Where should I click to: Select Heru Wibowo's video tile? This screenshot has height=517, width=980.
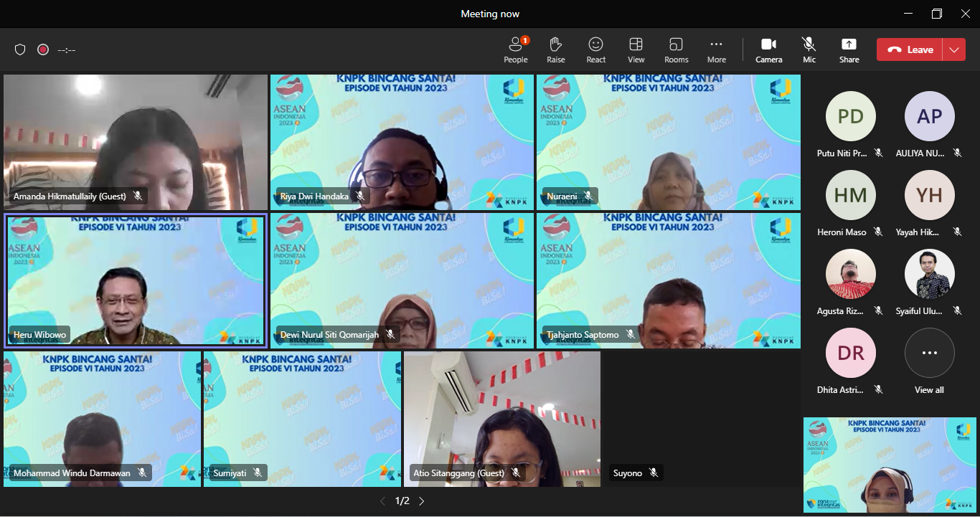(x=136, y=280)
